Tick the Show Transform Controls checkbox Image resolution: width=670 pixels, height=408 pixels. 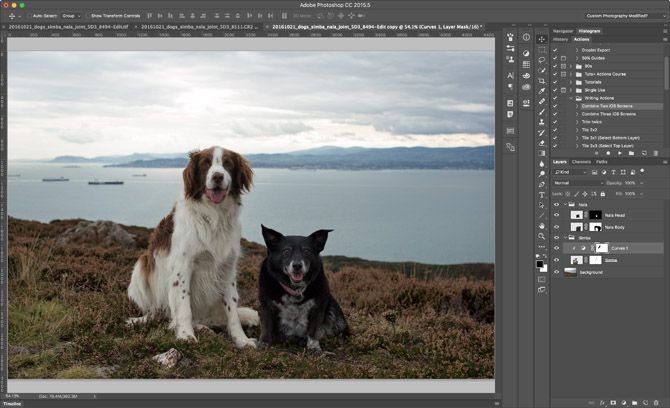pos(87,16)
